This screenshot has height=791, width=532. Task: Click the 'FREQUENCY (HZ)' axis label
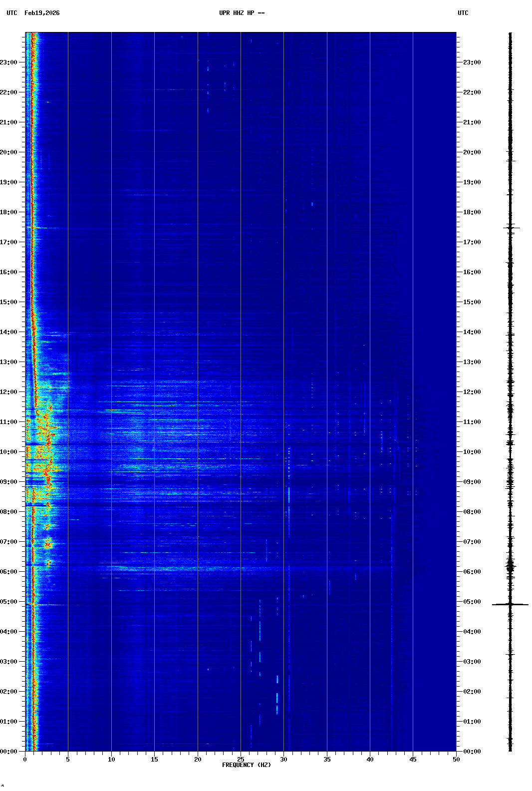click(246, 765)
